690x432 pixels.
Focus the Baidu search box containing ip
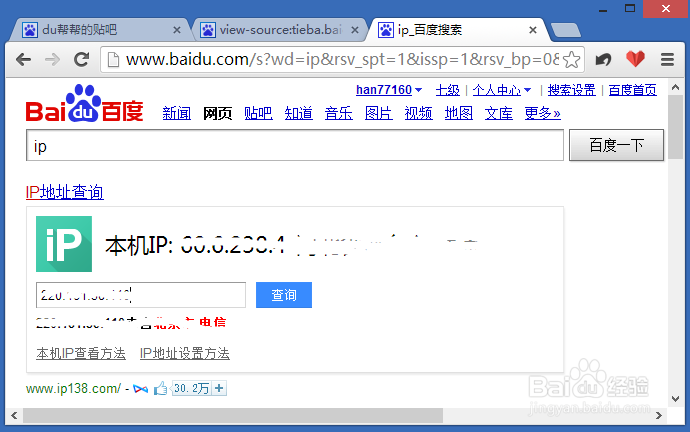pyautogui.click(x=295, y=145)
